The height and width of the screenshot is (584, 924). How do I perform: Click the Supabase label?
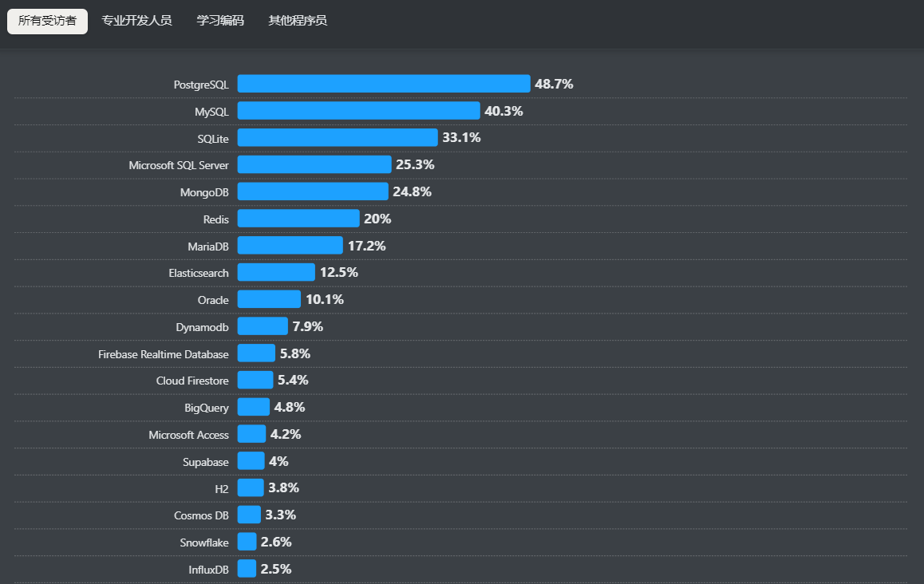[x=206, y=462]
